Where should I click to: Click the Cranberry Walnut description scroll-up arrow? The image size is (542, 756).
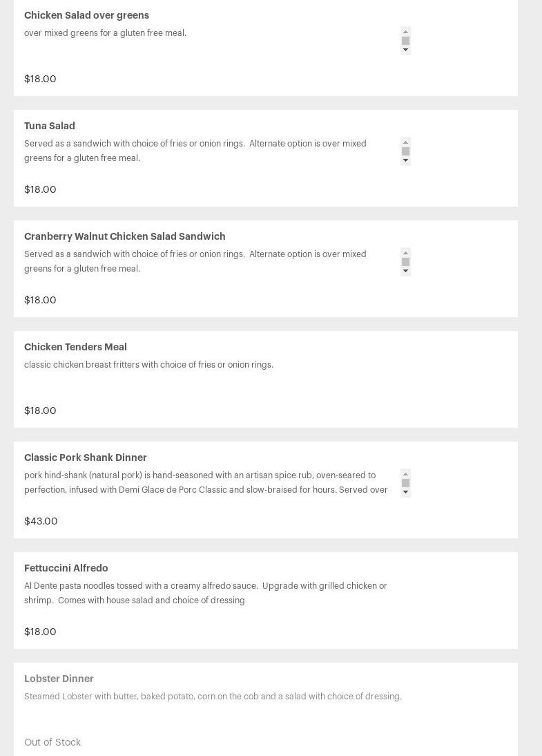[405, 253]
